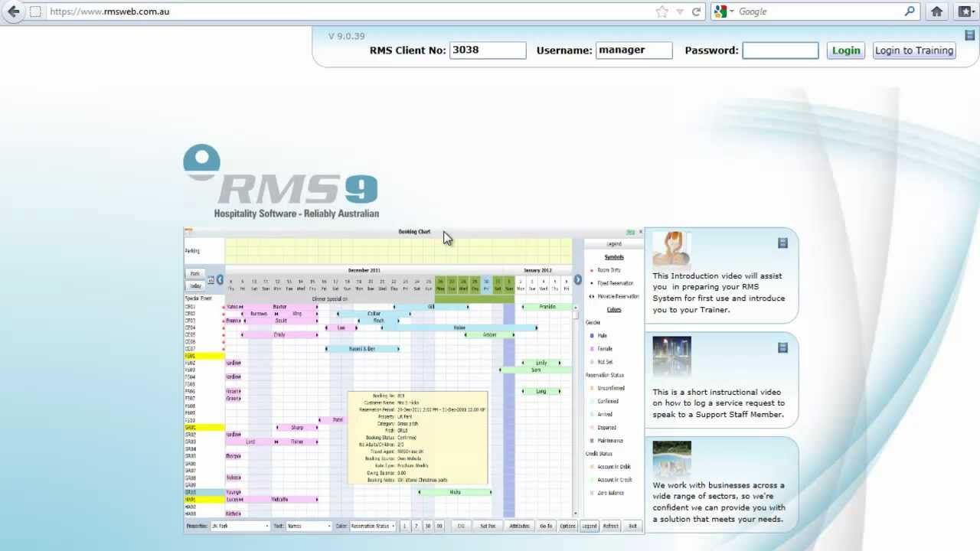Open the URL history dropdown arrow

(680, 11)
